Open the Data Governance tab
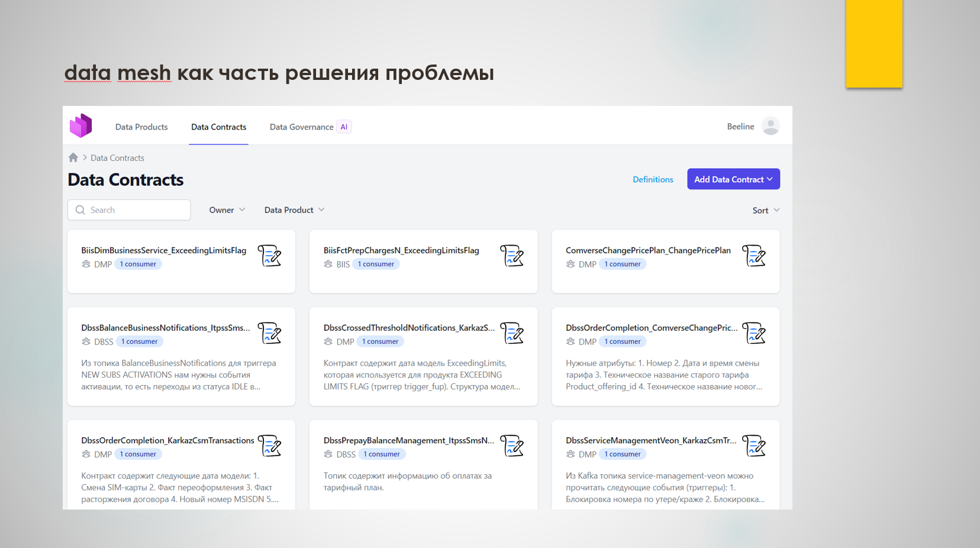Viewport: 980px width, 548px height. click(302, 127)
